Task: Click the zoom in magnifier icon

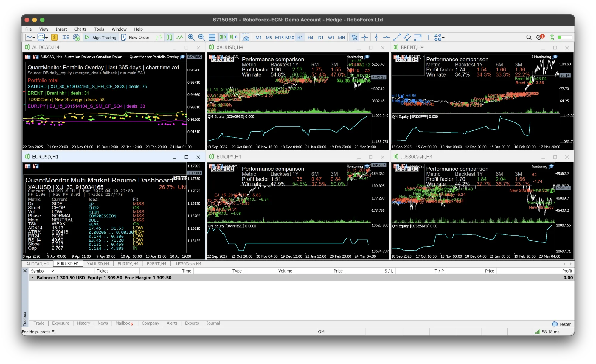Action: click(191, 37)
